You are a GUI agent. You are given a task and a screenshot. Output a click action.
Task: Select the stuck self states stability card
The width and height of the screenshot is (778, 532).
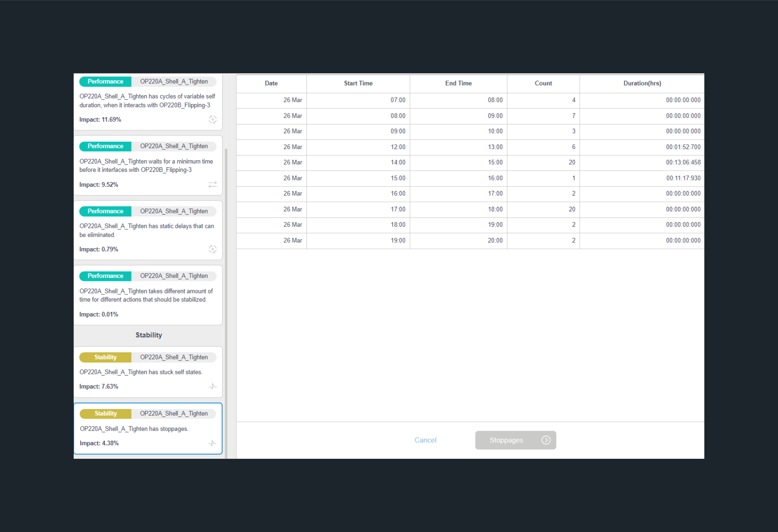(x=148, y=372)
